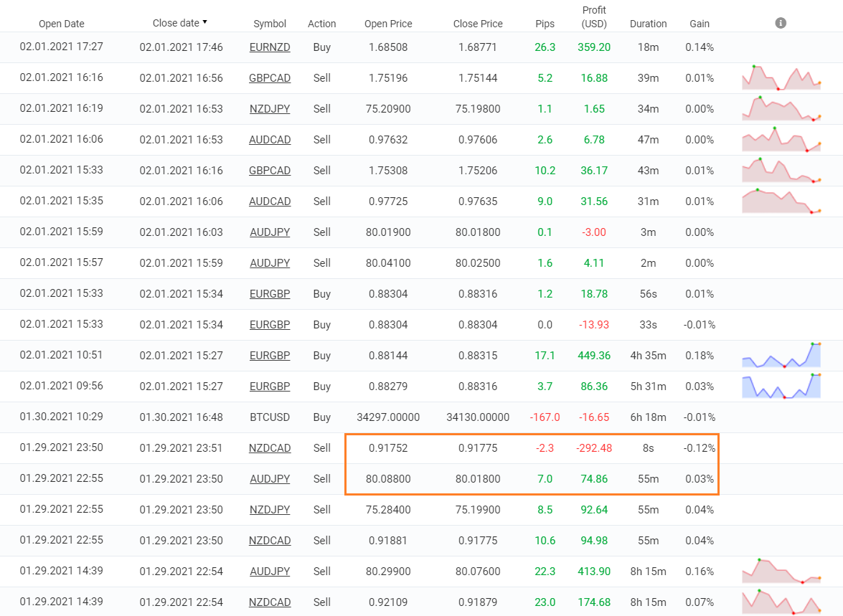This screenshot has height=616, width=843.
Task: Sort the table by Open Date header
Action: pyautogui.click(x=61, y=24)
